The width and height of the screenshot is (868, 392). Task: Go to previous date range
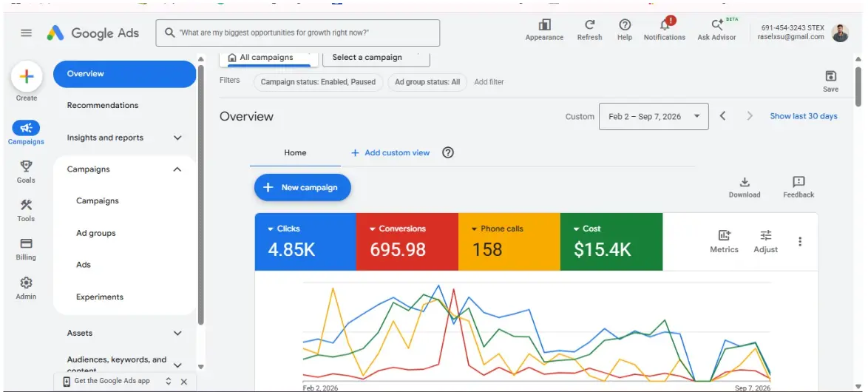(722, 116)
